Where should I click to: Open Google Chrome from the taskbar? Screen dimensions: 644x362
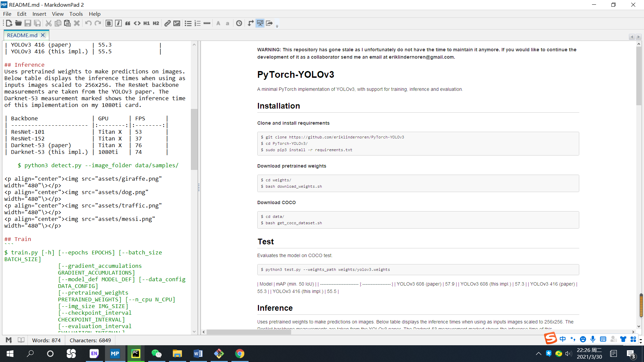[239, 354]
